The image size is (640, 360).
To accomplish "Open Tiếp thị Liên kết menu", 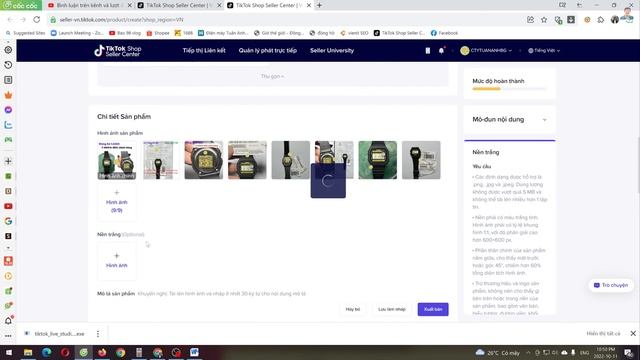I will click(204, 51).
